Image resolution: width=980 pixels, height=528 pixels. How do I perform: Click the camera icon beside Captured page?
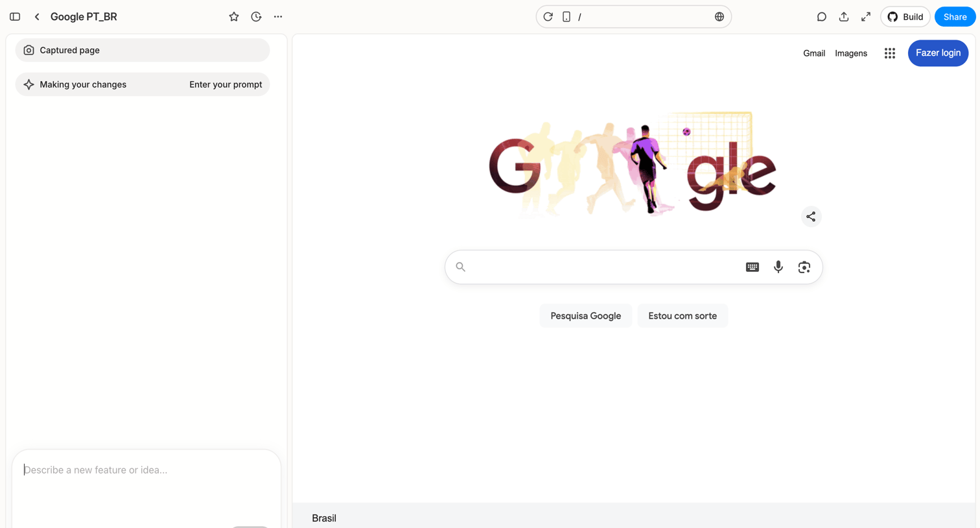click(29, 50)
